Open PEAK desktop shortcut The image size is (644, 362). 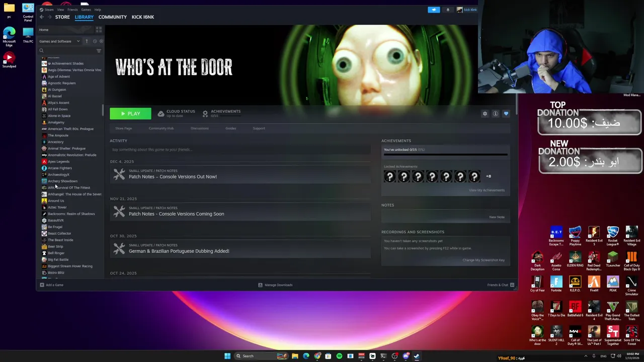[x=613, y=284]
